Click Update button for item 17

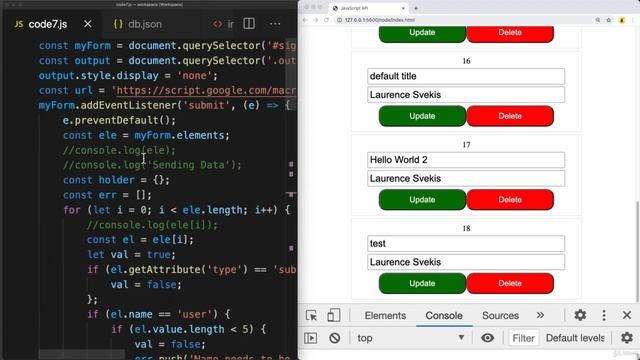pyautogui.click(x=422, y=200)
